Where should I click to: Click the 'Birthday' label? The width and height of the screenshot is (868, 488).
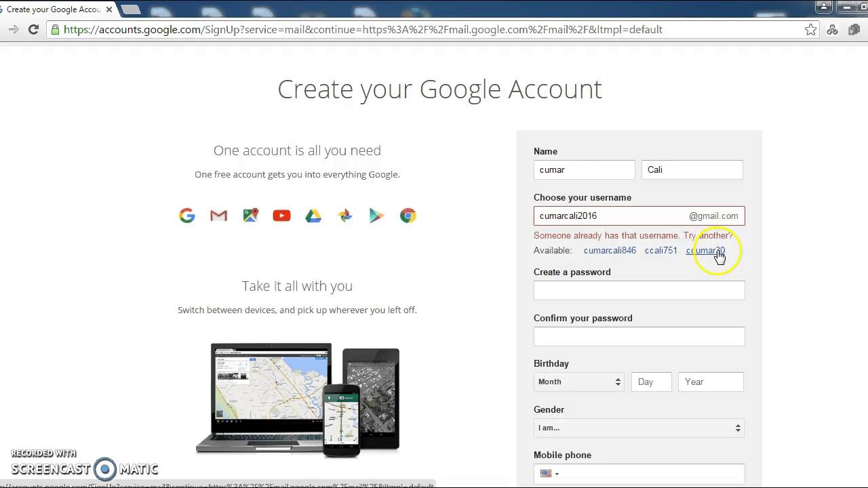point(551,363)
